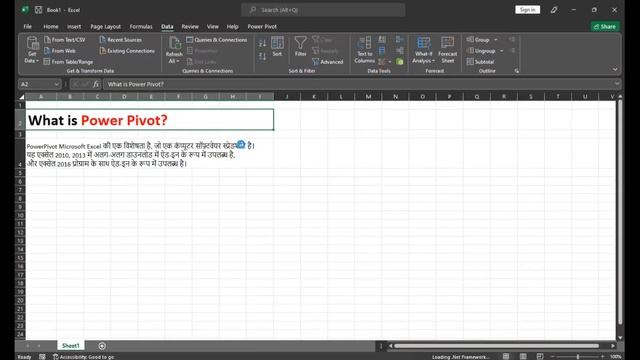Click Remove Duplicates icon
Image resolution: width=640 pixels, height=360 pixels.
pyautogui.click(x=382, y=51)
